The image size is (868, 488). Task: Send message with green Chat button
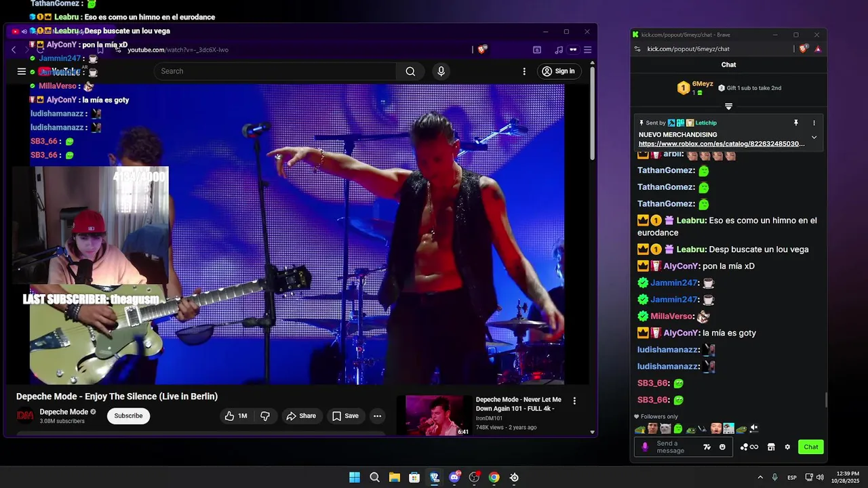tap(811, 447)
